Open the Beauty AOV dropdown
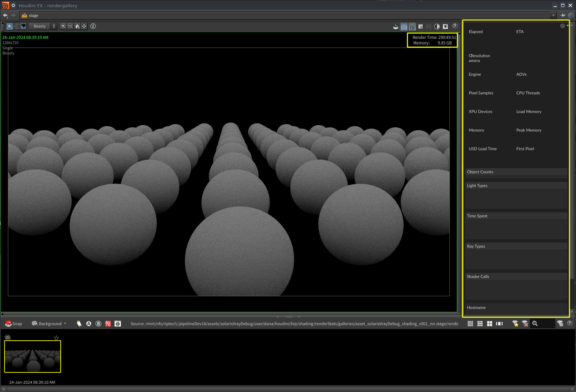Viewport: 576px width, 392px height. 43,26
